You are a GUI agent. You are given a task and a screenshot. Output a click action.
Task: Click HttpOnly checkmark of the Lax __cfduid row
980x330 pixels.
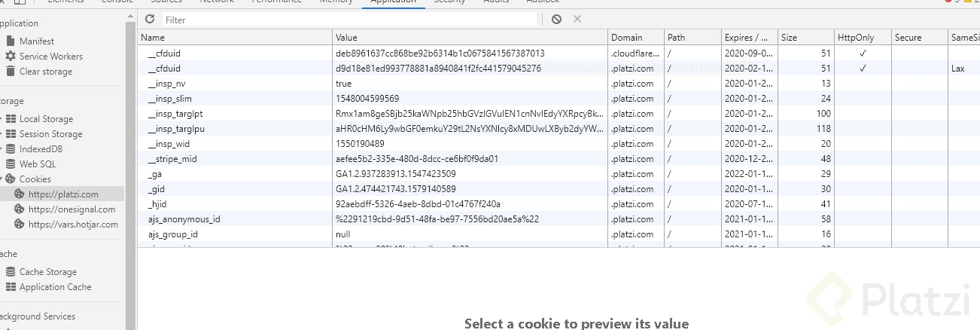coord(863,69)
